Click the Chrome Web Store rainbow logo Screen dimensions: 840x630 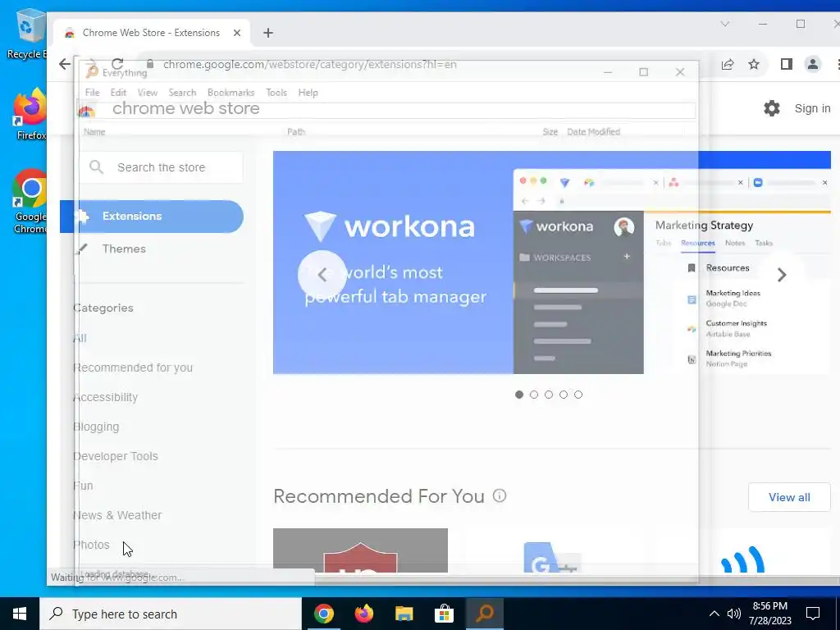pos(86,112)
